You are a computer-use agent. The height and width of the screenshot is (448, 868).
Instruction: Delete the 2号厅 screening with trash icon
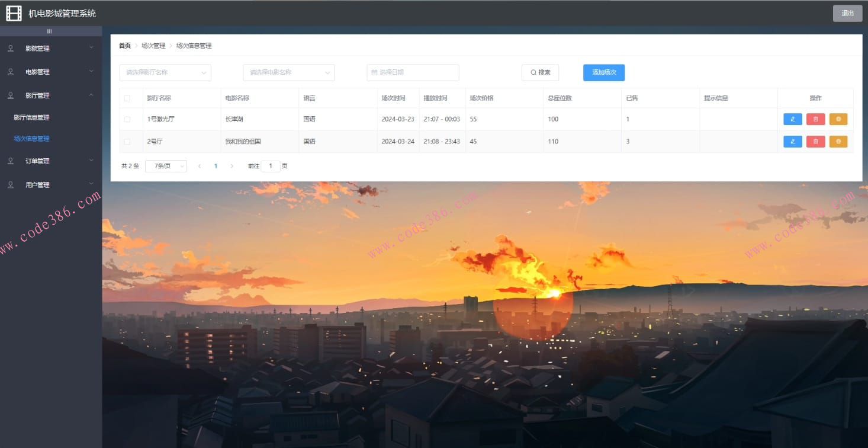[x=815, y=142]
